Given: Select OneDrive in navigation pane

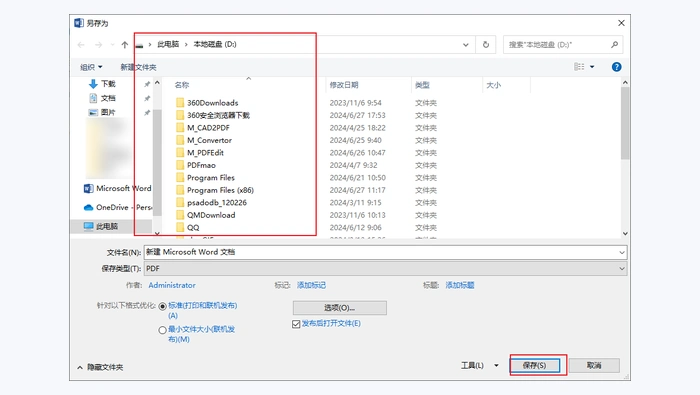Looking at the screenshot, I should click(117, 208).
